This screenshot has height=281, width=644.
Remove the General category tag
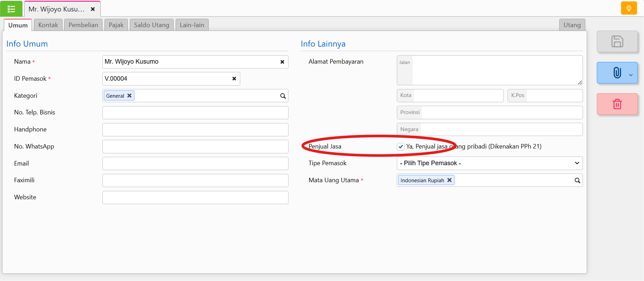(x=129, y=96)
